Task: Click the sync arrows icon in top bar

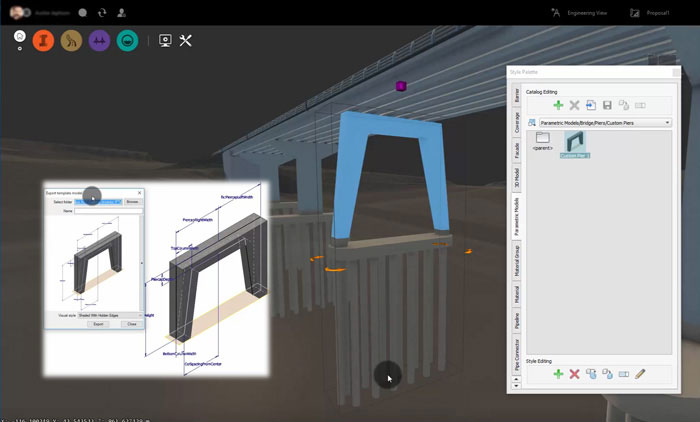Action: tap(101, 13)
